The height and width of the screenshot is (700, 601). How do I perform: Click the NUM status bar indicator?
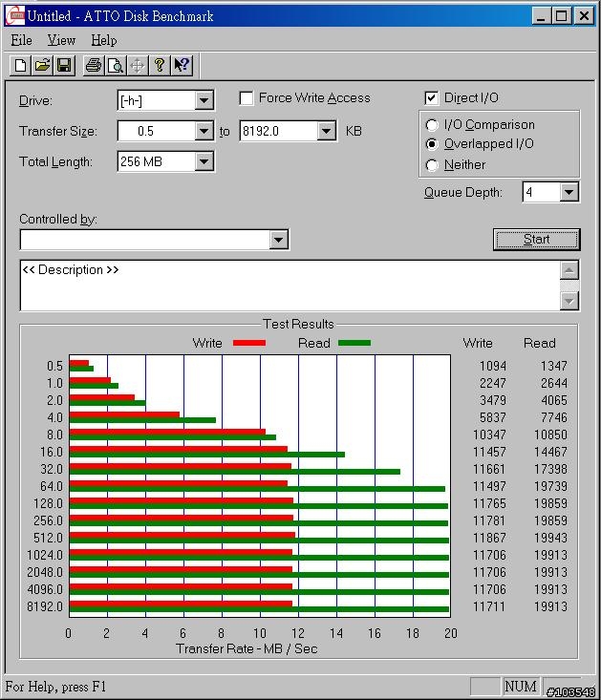click(521, 687)
